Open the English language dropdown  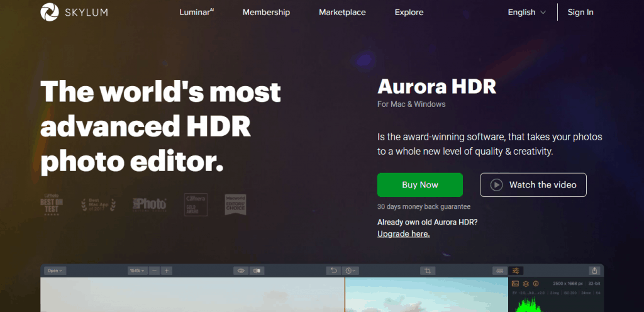(526, 12)
